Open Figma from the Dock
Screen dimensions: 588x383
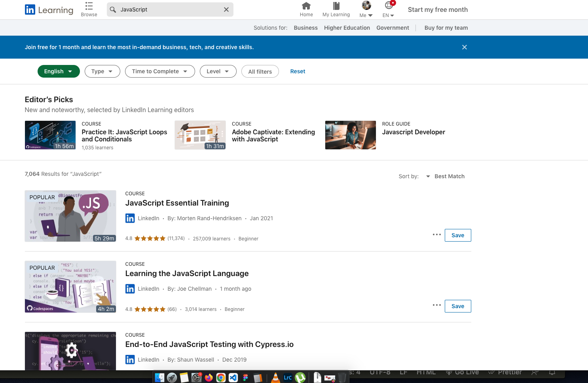coord(245,377)
